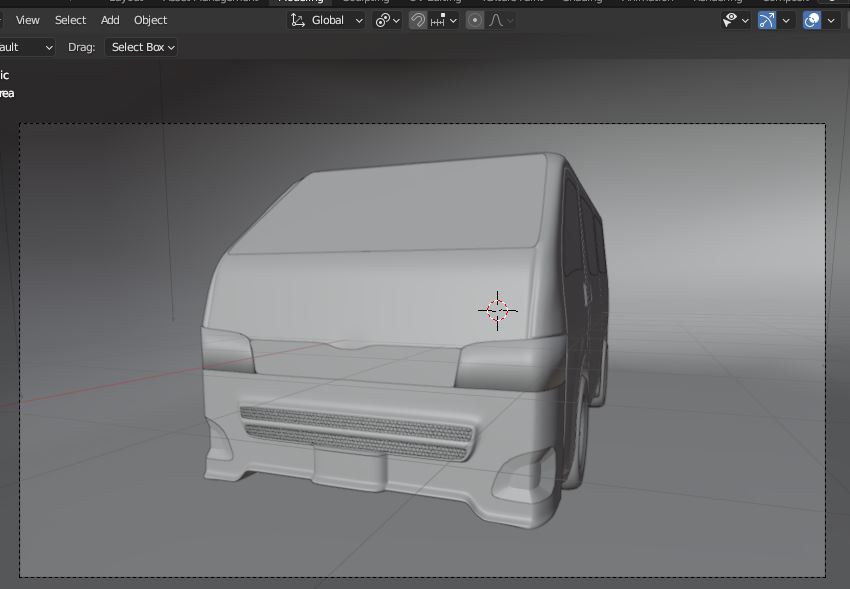Toggle proportional editing mode

[476, 20]
